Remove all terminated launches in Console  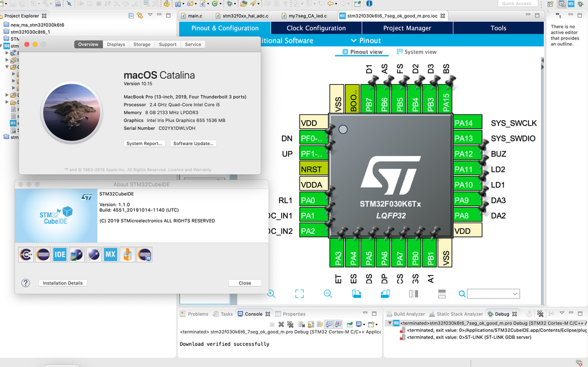[290, 324]
